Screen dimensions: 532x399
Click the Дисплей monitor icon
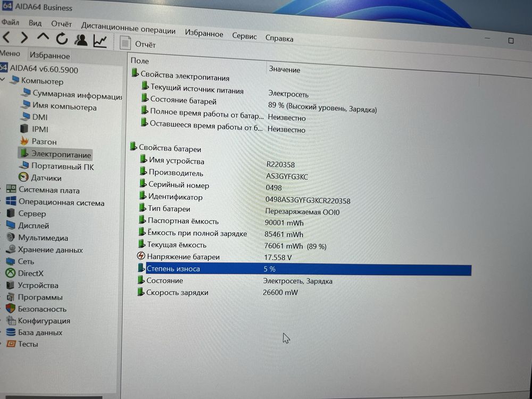coord(11,225)
